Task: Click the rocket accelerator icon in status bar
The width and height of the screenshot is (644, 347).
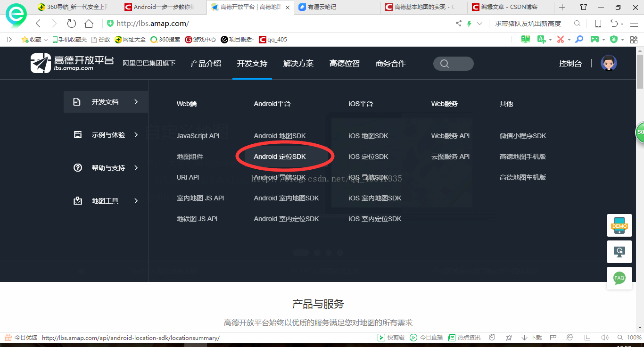Action: point(509,338)
